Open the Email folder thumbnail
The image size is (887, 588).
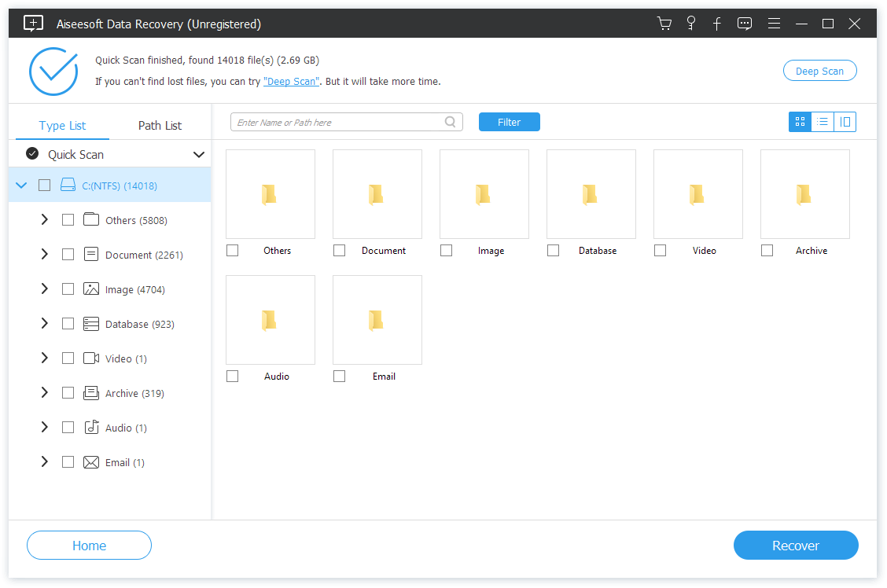377,320
